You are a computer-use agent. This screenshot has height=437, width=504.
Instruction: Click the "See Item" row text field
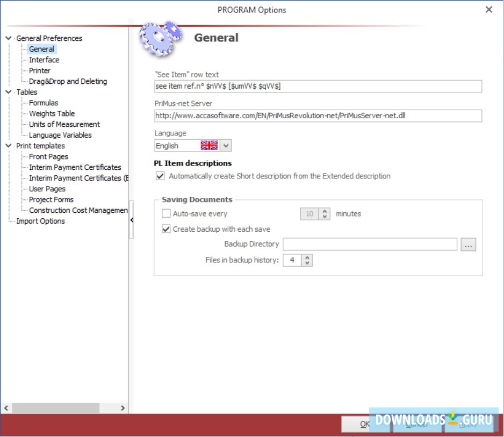pos(318,86)
